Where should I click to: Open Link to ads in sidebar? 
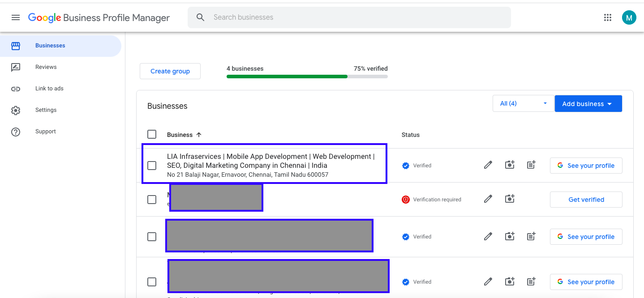point(49,89)
